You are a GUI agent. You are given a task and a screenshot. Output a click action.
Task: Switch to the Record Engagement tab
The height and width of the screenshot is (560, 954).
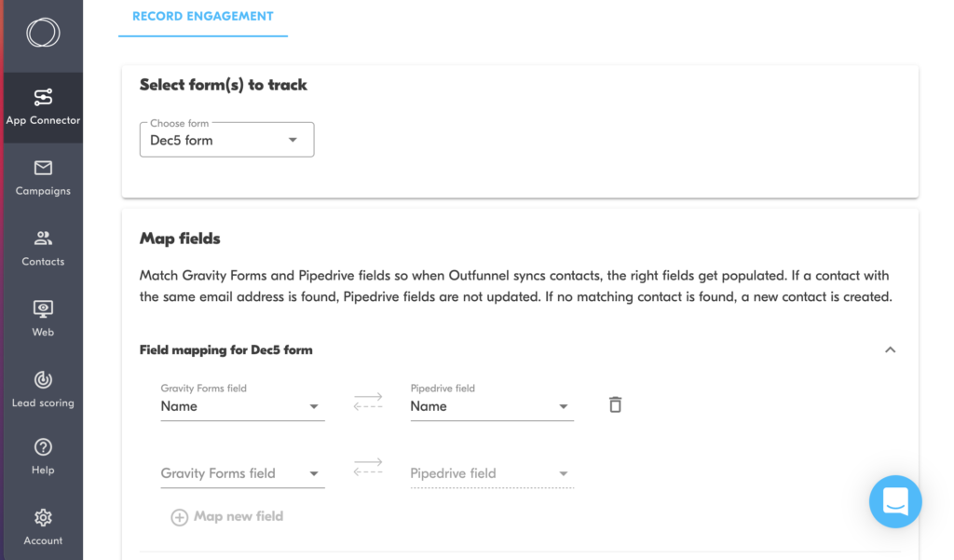[202, 17]
